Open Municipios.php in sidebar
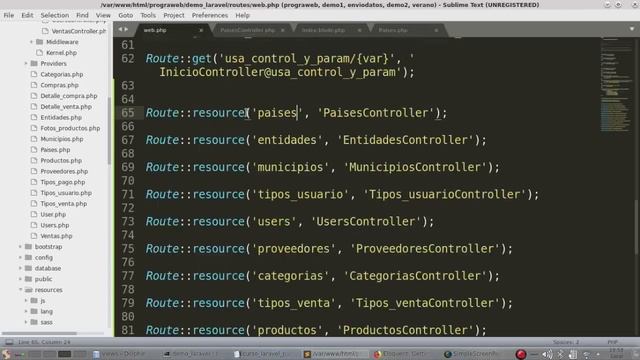 point(62,139)
